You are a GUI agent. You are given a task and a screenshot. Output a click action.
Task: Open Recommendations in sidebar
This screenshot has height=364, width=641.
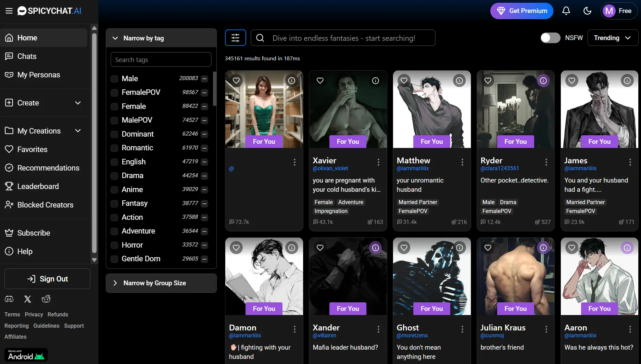[x=43, y=168]
